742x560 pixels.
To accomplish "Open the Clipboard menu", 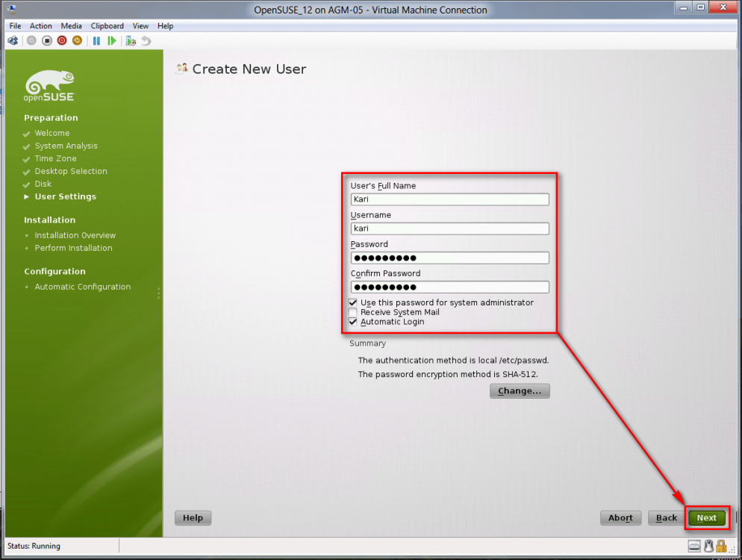I will [x=107, y=26].
